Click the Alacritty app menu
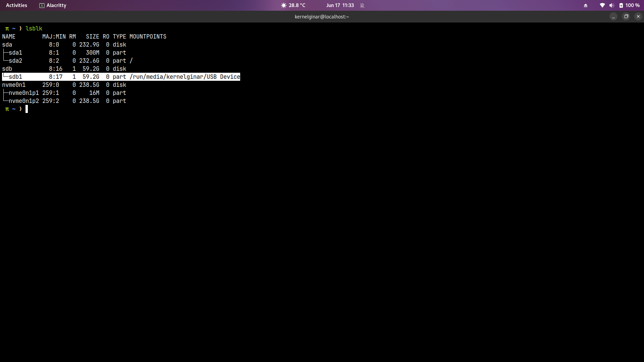This screenshot has width=644, height=362. [x=56, y=5]
